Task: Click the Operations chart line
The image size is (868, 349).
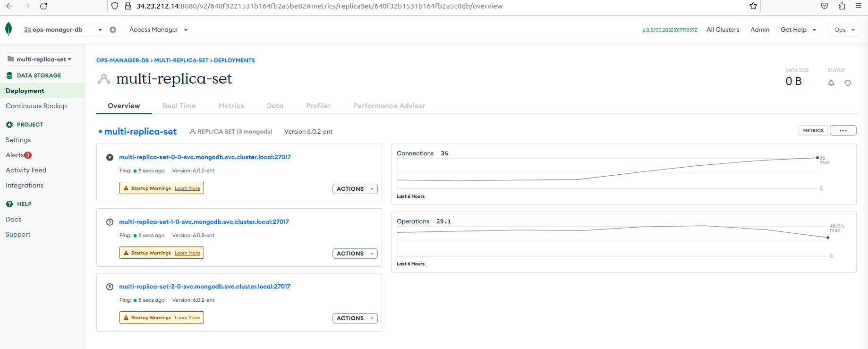Action: coord(613,231)
